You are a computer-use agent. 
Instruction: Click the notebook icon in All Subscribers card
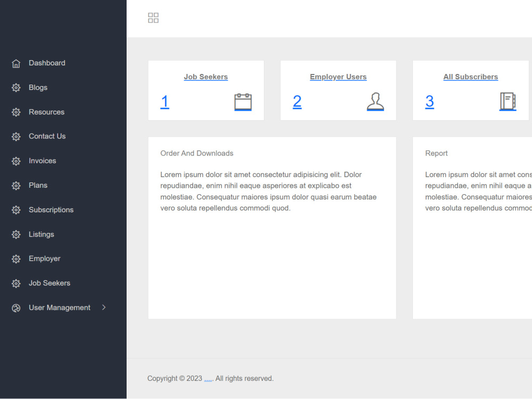coord(508,102)
